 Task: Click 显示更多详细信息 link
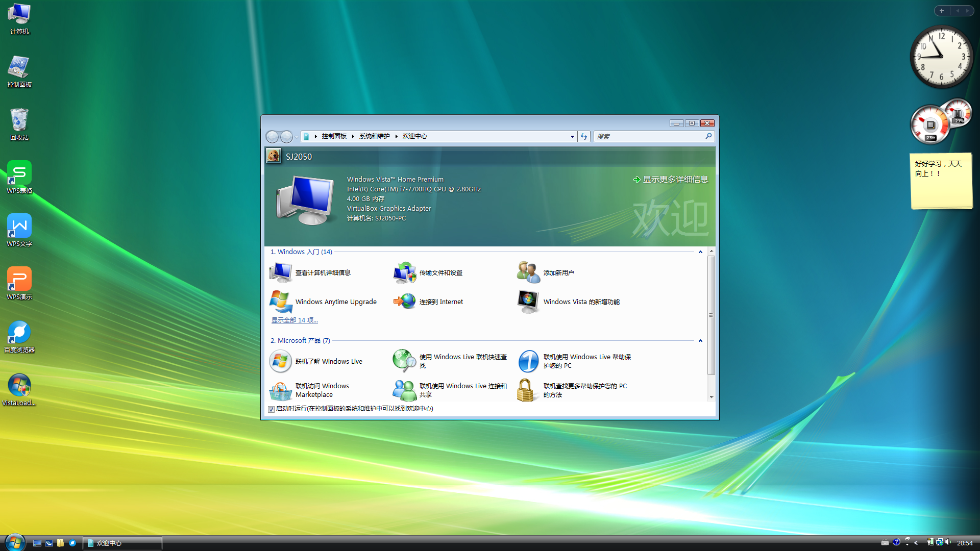(x=670, y=180)
